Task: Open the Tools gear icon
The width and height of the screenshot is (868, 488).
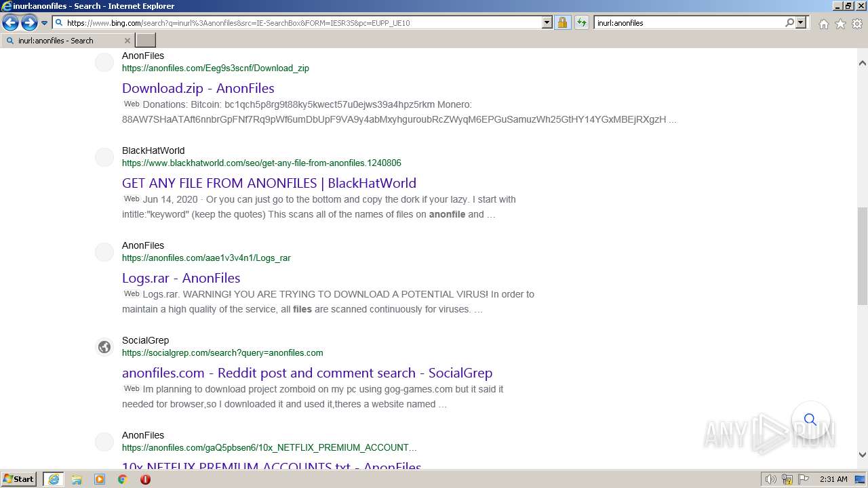Action: (857, 24)
